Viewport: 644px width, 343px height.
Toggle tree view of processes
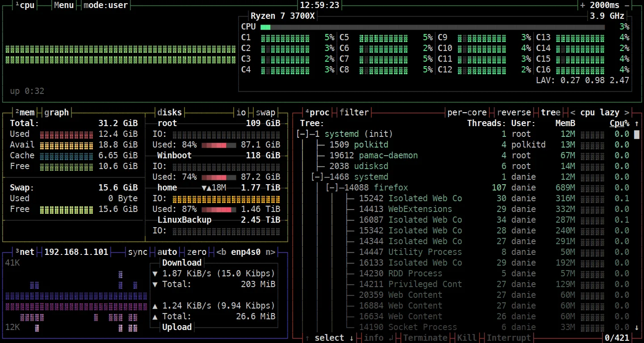point(551,113)
